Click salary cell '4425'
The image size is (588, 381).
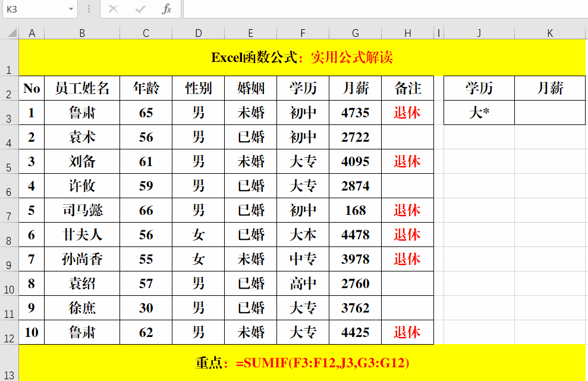tap(355, 332)
